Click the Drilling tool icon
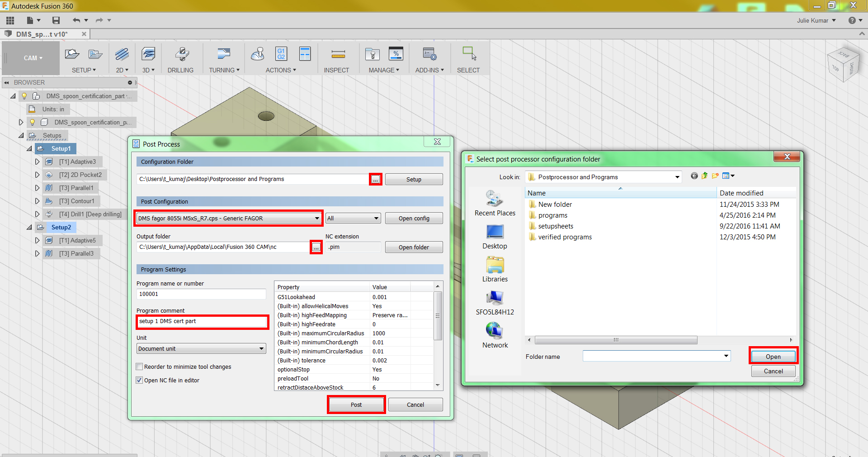868x457 pixels. (182, 54)
